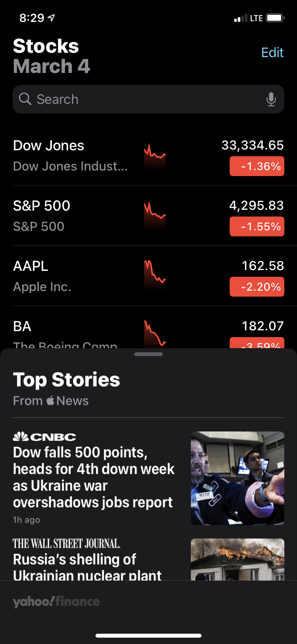Select the Search field
This screenshot has height=644, width=297.
[x=148, y=99]
